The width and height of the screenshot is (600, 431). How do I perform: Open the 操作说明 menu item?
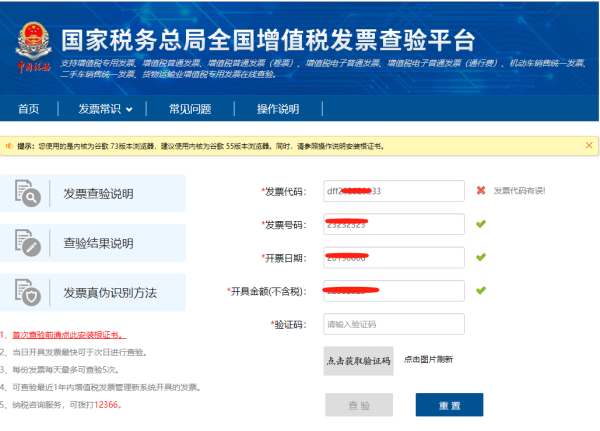click(278, 109)
